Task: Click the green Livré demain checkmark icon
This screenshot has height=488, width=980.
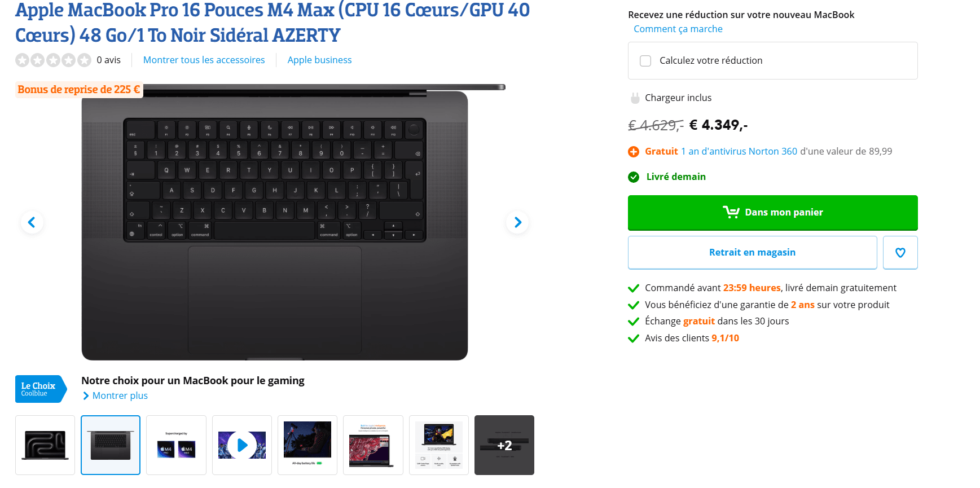Action: (634, 177)
